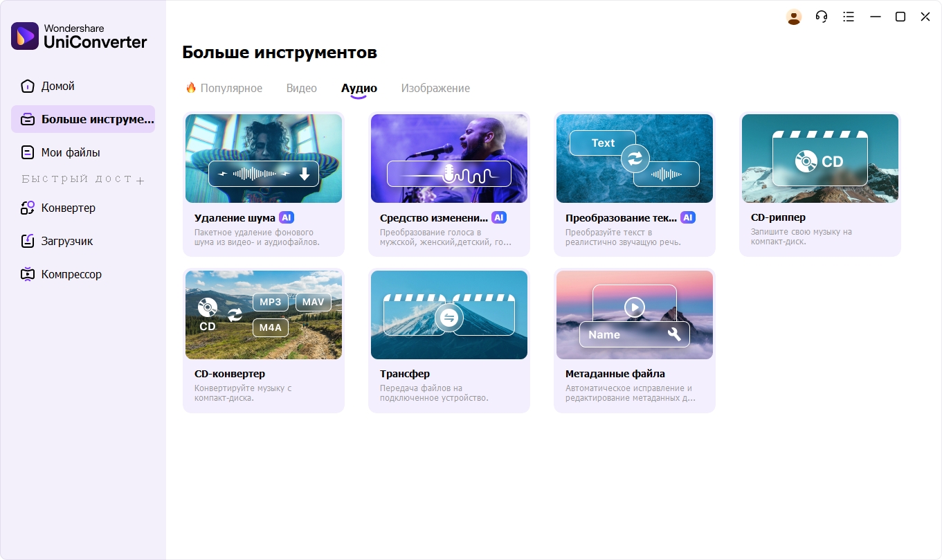Viewport: 942px width, 560px height.
Task: Open the Трансфер tool thumbnail
Action: 449,315
